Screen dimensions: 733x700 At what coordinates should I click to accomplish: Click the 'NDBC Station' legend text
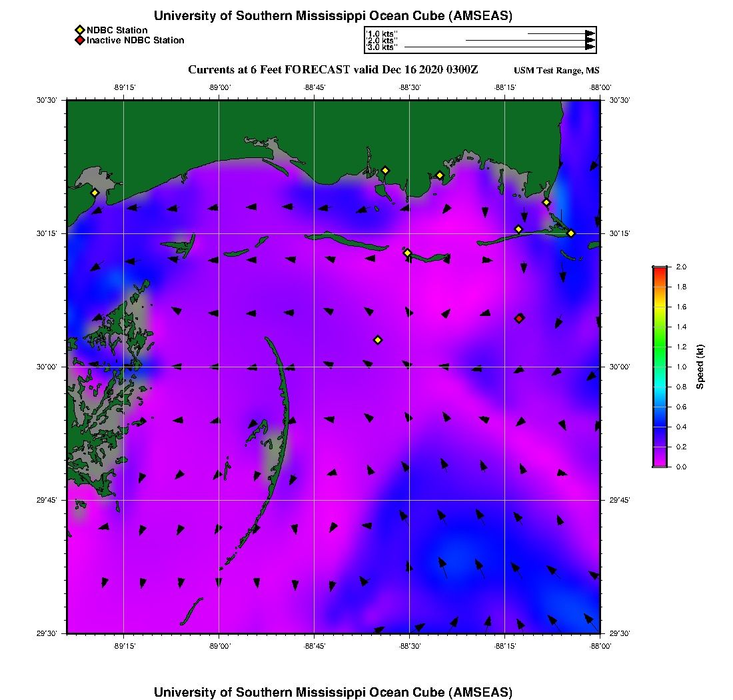(117, 30)
